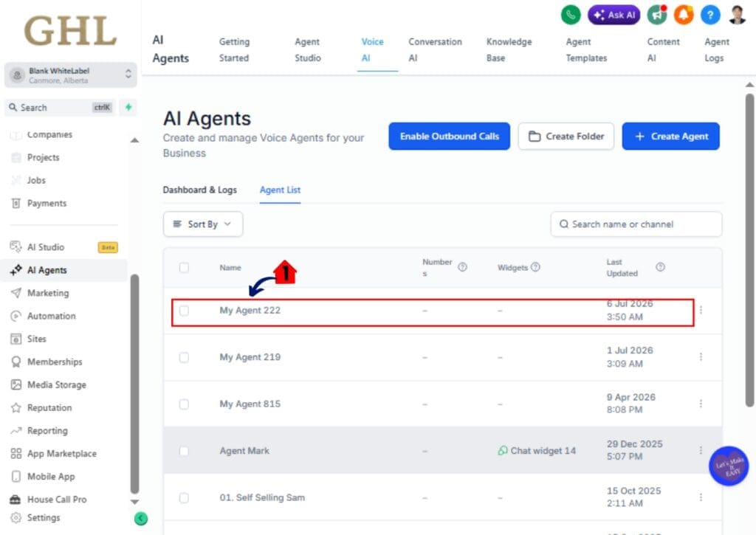Click the sidebar Search box

tap(61, 108)
